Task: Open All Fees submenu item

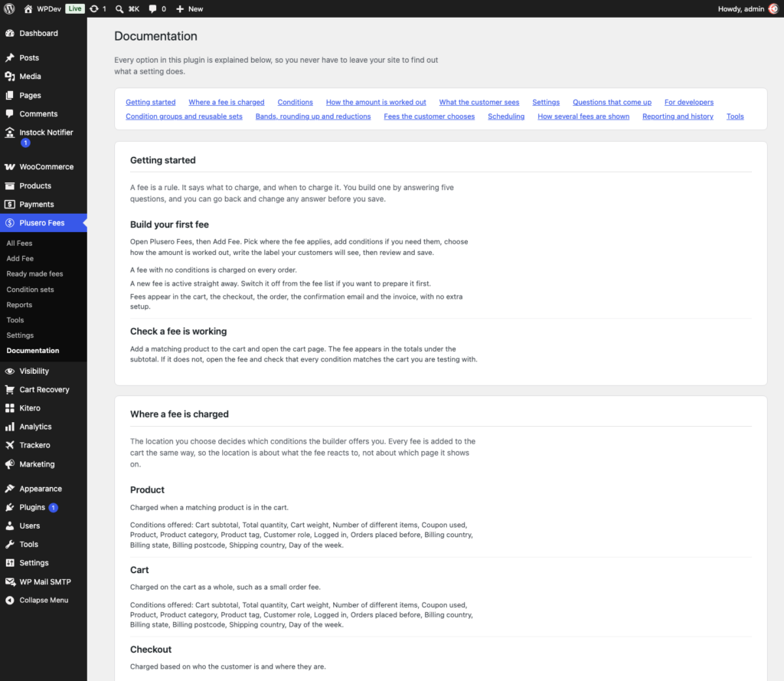Action: [19, 243]
